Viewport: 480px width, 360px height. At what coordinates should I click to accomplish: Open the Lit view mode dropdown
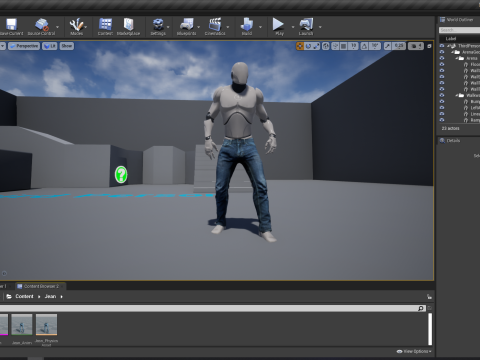(x=50, y=46)
